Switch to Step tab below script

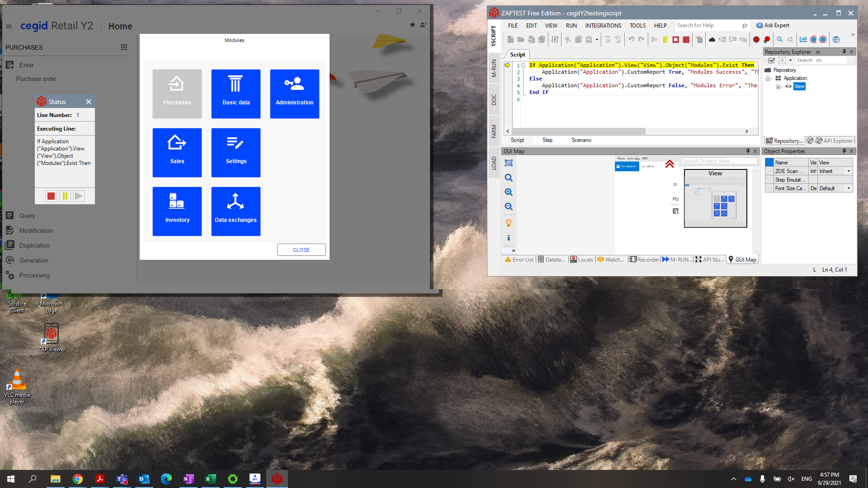[x=547, y=140]
